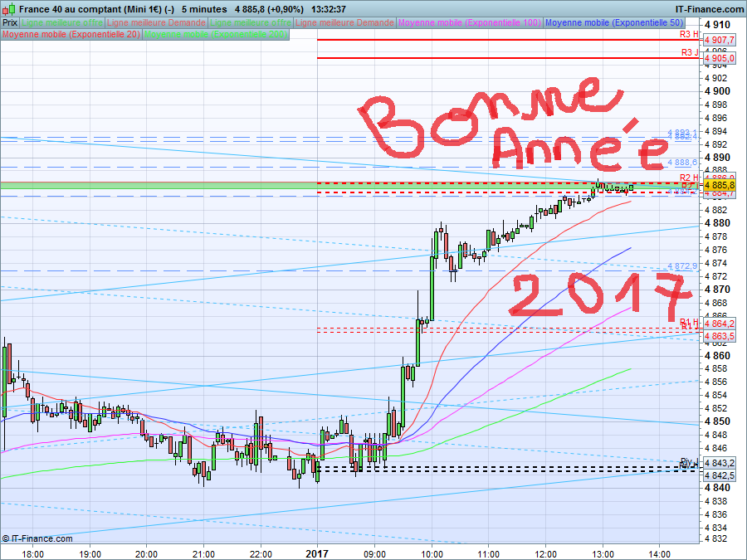The image size is (747, 560).
Task: Click the 18:00 time axis label
Action: 33,554
